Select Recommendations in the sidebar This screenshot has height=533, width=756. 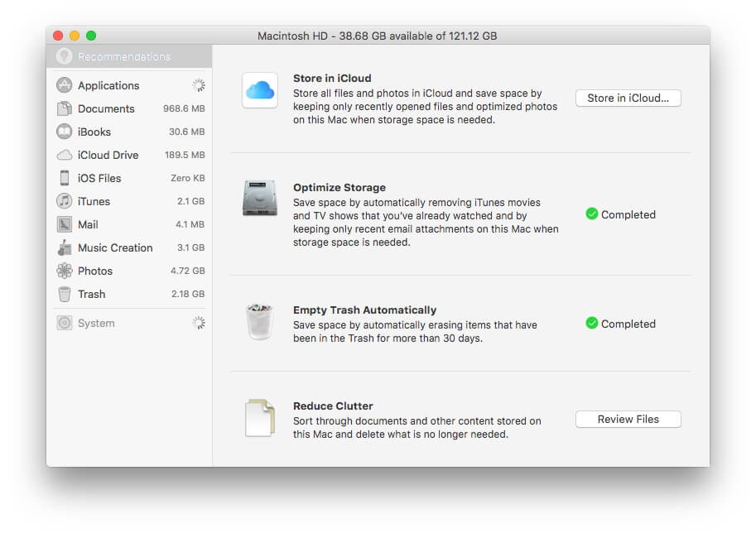(129, 56)
